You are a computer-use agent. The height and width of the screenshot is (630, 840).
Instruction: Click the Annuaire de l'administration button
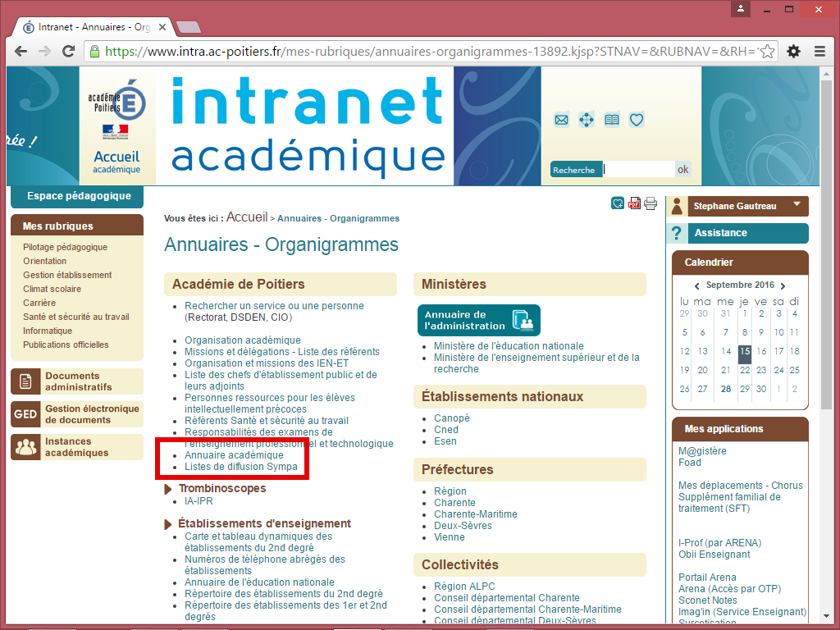(479, 320)
